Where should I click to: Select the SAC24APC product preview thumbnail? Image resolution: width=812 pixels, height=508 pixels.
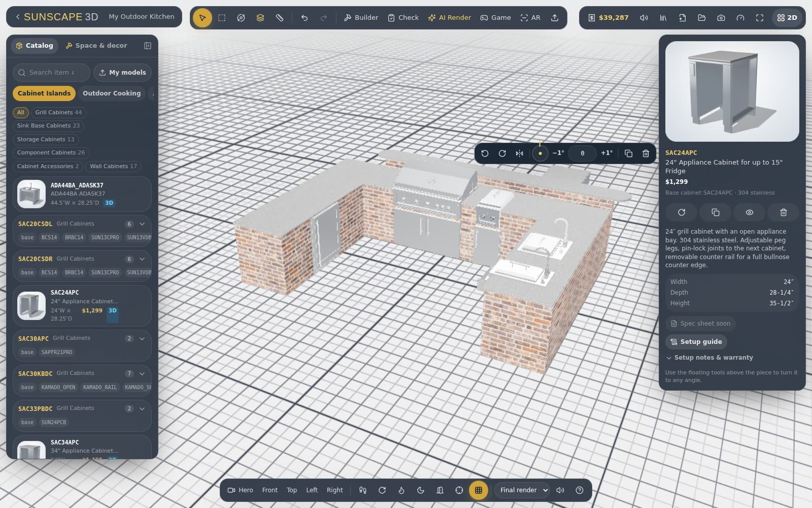(31, 306)
